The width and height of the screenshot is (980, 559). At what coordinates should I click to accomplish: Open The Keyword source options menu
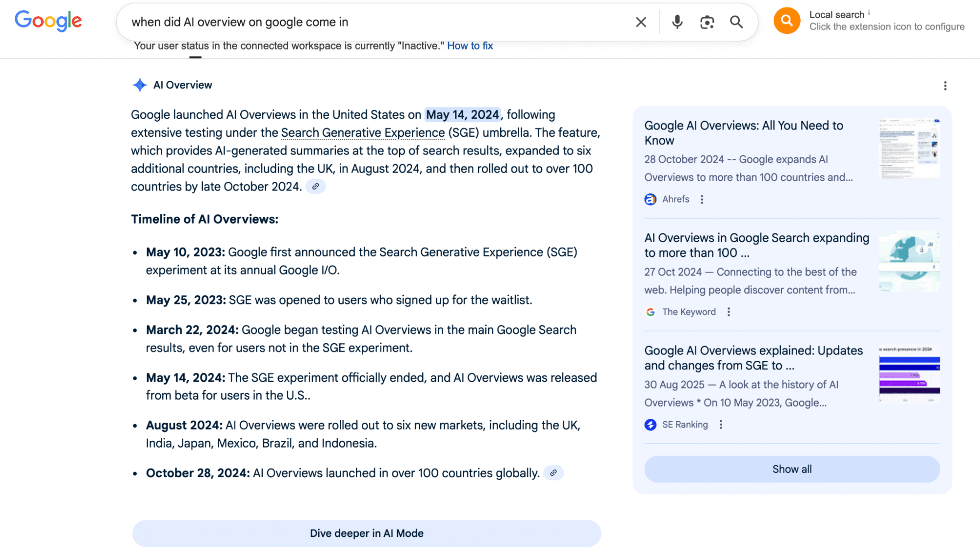(729, 312)
